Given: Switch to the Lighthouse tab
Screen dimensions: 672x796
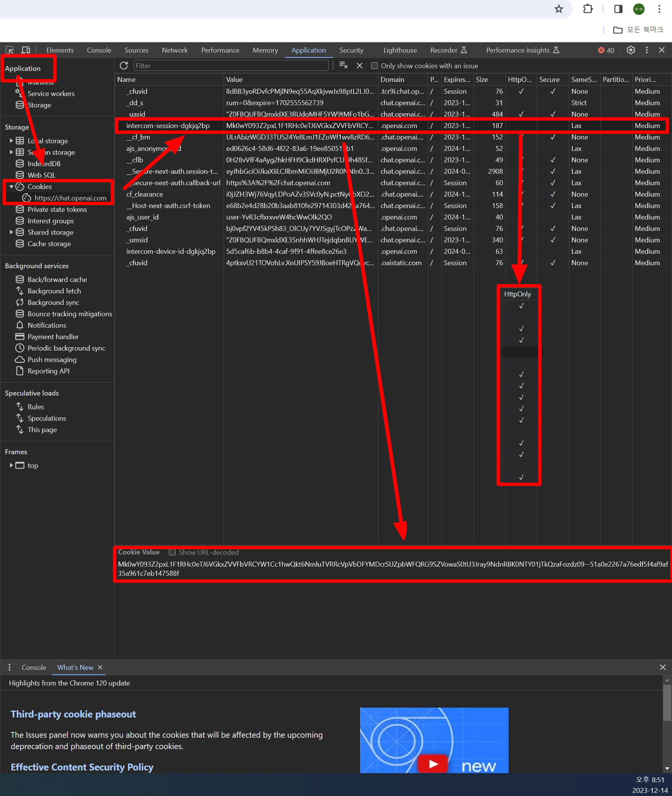Looking at the screenshot, I should pyautogui.click(x=400, y=50).
